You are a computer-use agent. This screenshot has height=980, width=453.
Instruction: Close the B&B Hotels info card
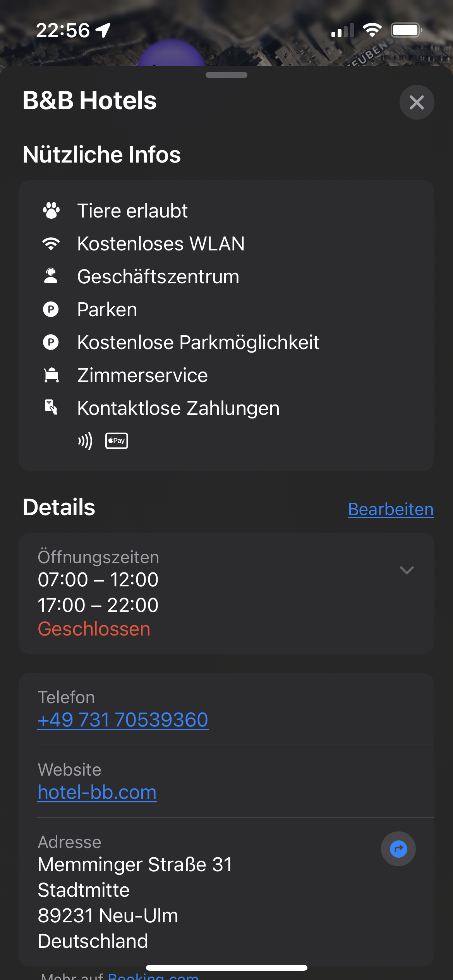(417, 102)
